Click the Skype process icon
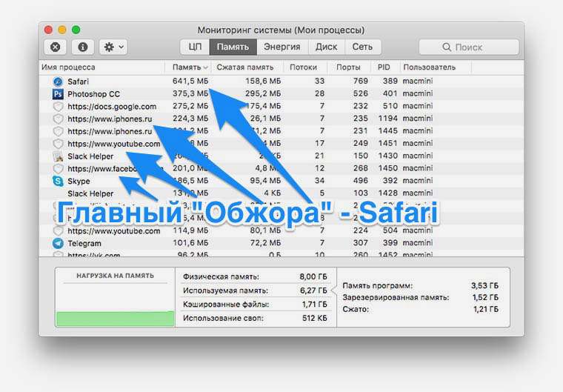 point(58,181)
